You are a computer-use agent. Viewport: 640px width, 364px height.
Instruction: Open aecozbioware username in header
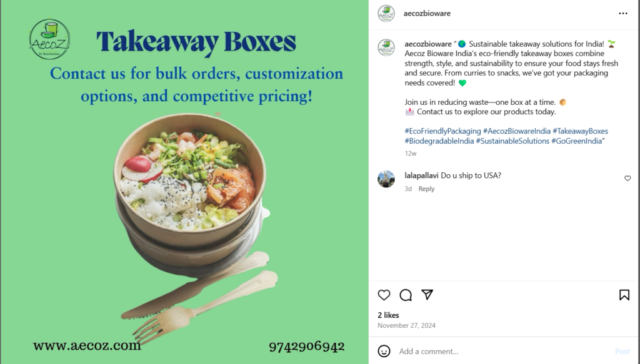[427, 14]
